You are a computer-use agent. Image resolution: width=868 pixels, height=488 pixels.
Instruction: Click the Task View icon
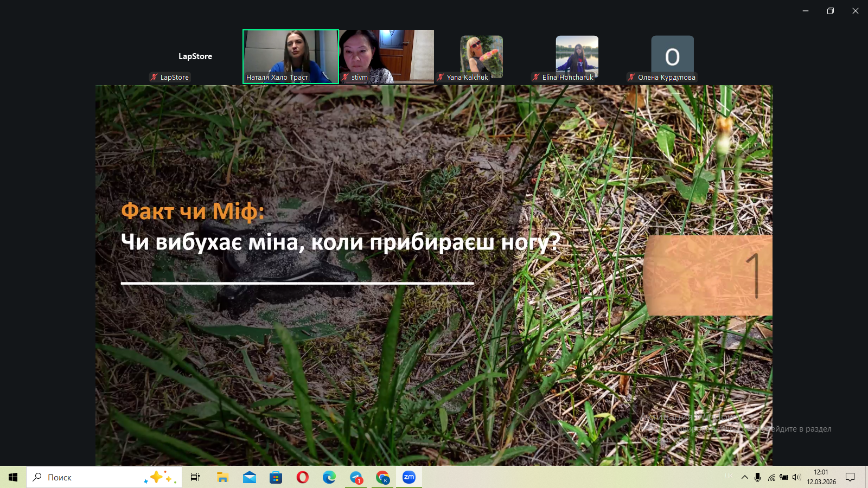(x=195, y=477)
